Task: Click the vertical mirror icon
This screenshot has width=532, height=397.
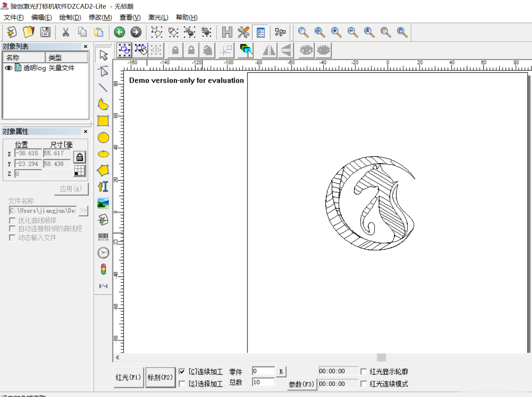Action: click(x=286, y=50)
